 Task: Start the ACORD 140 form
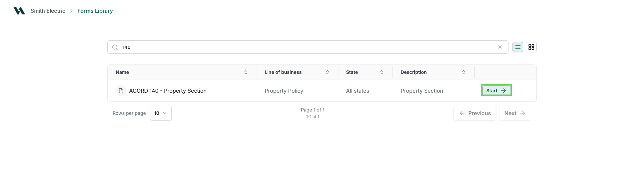[496, 91]
